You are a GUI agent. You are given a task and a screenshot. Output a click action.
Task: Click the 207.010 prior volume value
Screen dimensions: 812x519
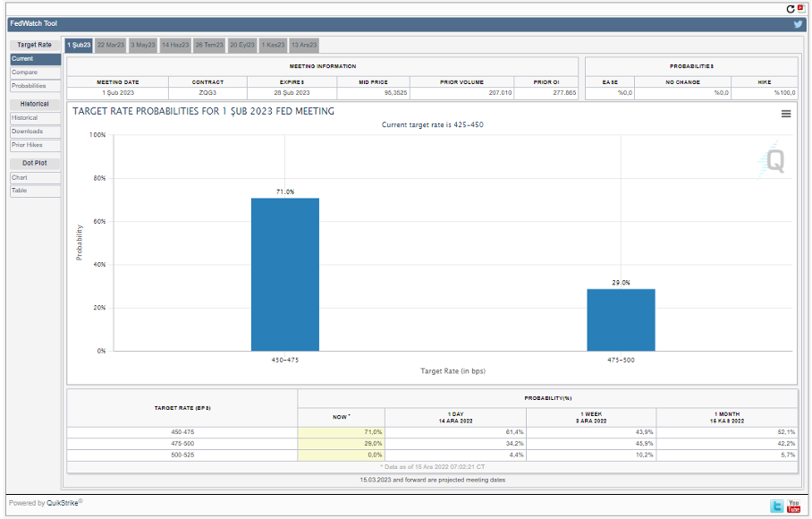(x=500, y=93)
